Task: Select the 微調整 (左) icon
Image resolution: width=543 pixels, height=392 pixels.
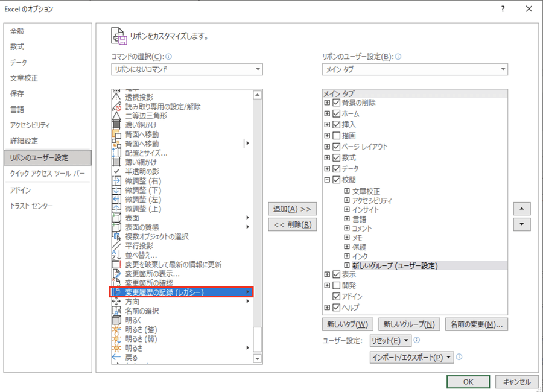Action: 116,200
